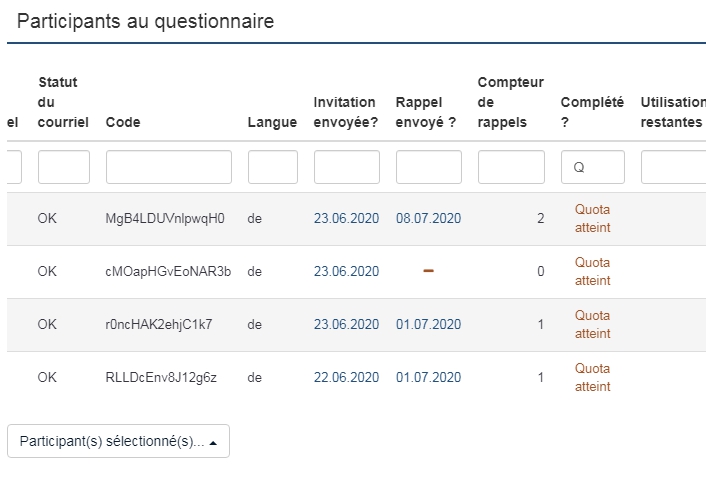Sort by Statut du courriel header
This screenshot has width=706, height=479.
tap(63, 102)
